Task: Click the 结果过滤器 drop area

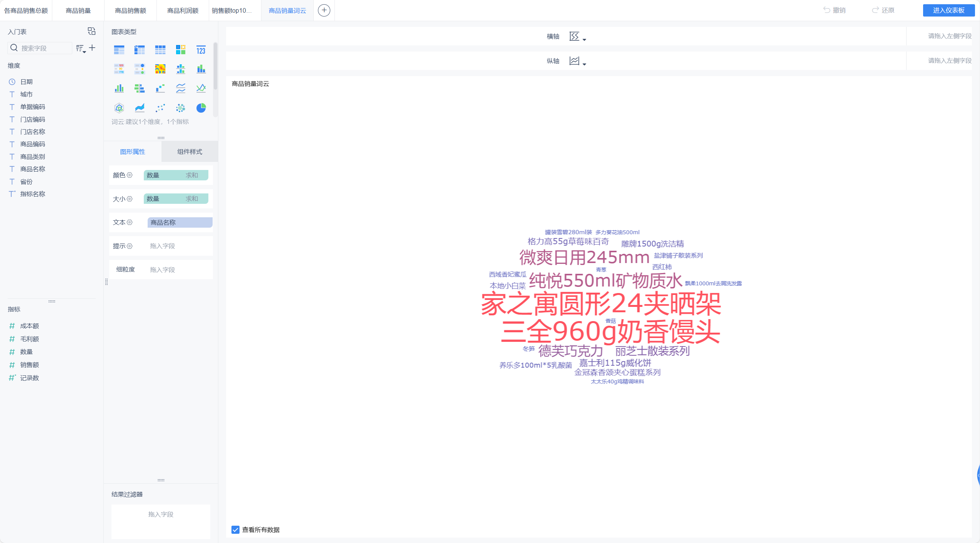Action: click(x=161, y=522)
